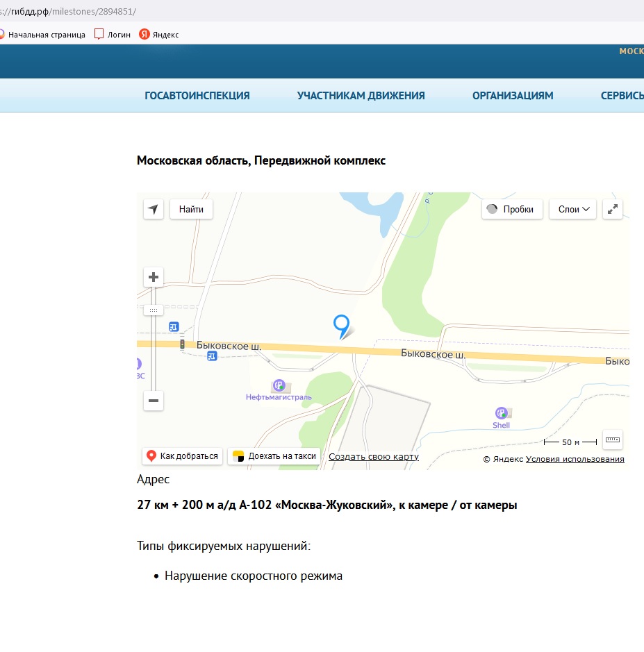Open the Организациям menu

[x=513, y=96]
